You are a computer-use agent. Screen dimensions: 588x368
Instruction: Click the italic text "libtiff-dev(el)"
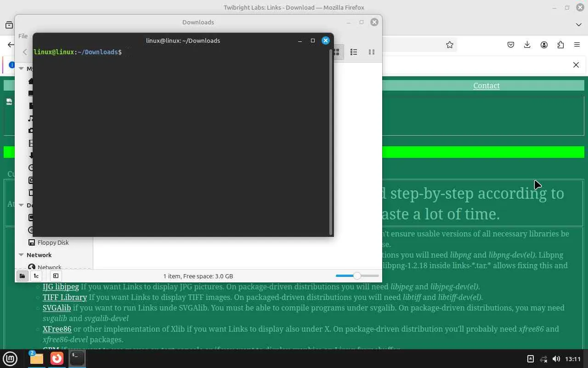tap(459, 297)
